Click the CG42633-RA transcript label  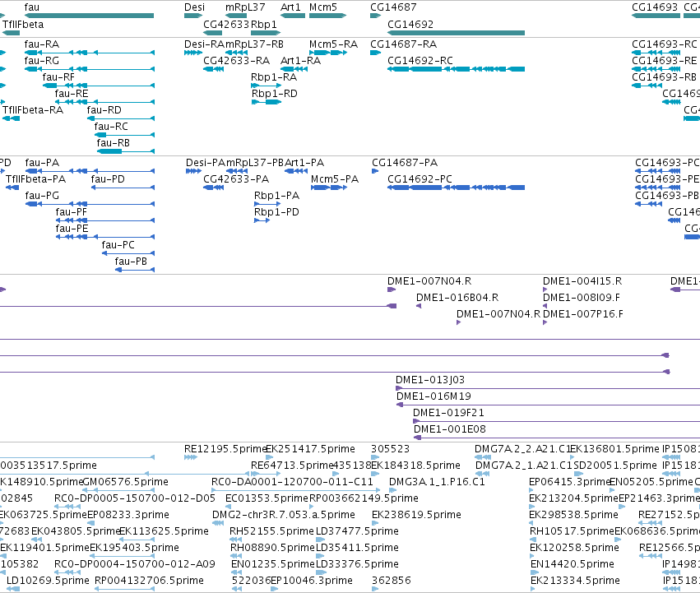[237, 60]
